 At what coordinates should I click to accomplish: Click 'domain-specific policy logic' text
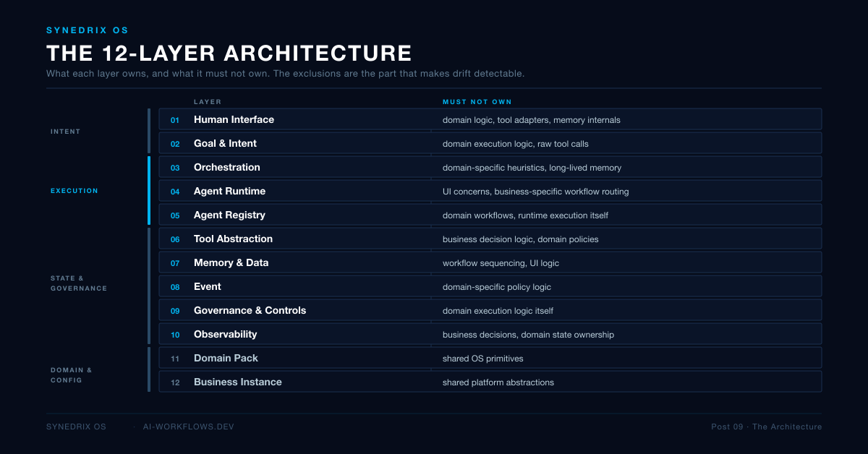(497, 287)
